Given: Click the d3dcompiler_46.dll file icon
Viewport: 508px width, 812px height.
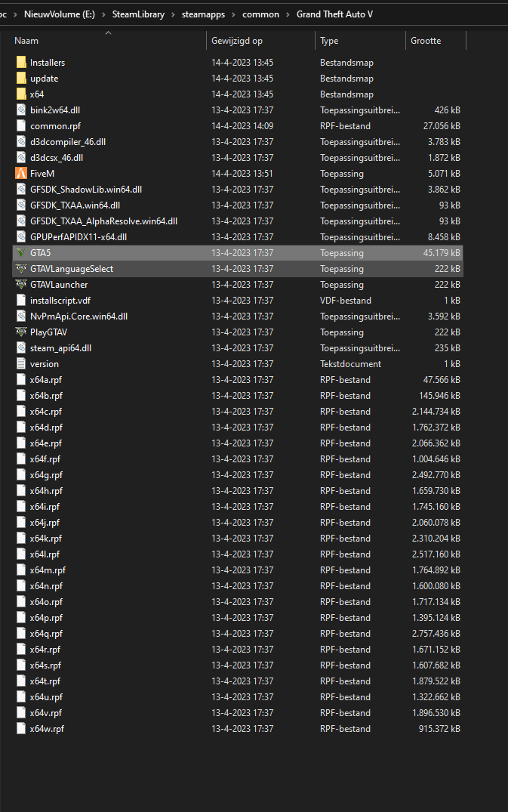Looking at the screenshot, I should [x=21, y=142].
